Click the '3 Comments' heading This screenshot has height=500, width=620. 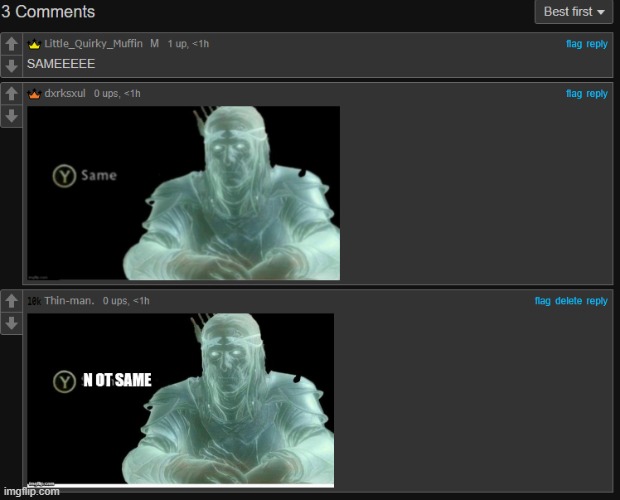48,11
